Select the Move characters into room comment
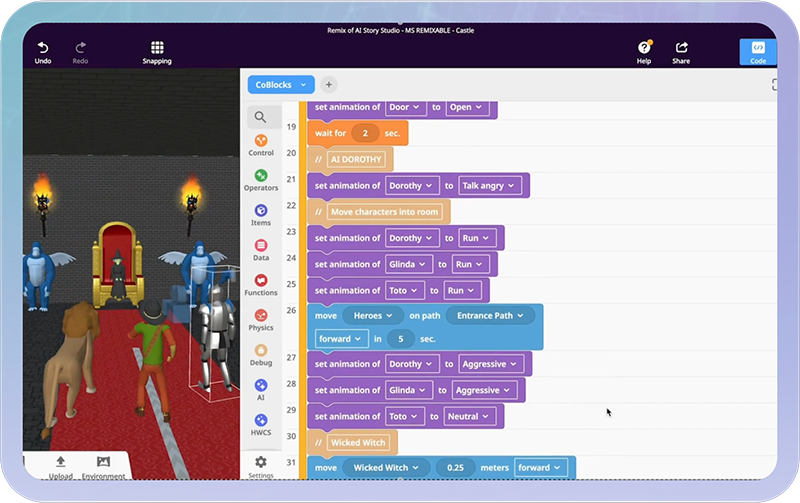Image resolution: width=800 pixels, height=503 pixels. tap(379, 212)
